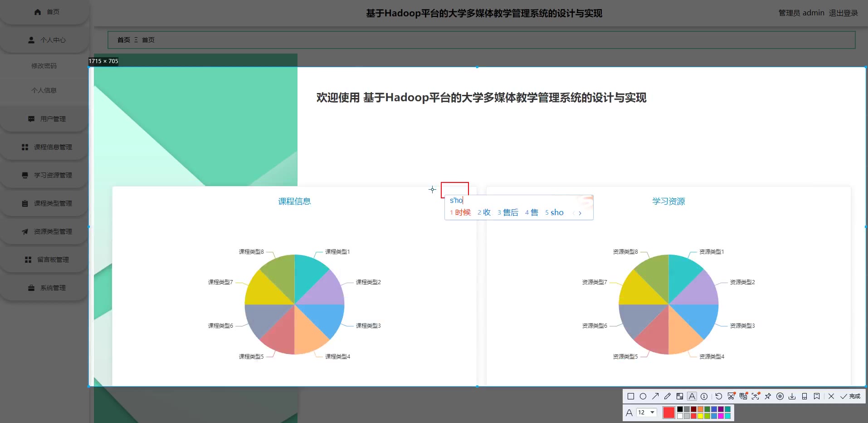
Task: Pick IME candidate 4 售
Action: point(532,212)
